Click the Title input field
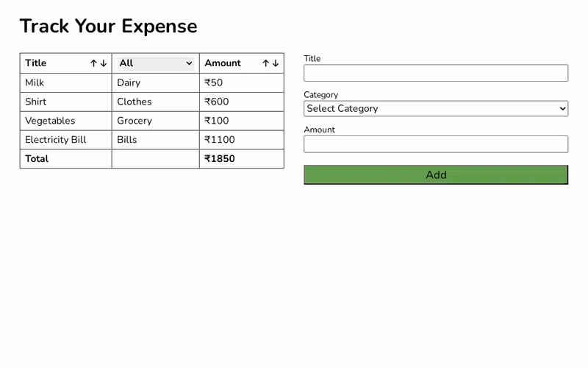This screenshot has height=368, width=588. click(x=436, y=73)
